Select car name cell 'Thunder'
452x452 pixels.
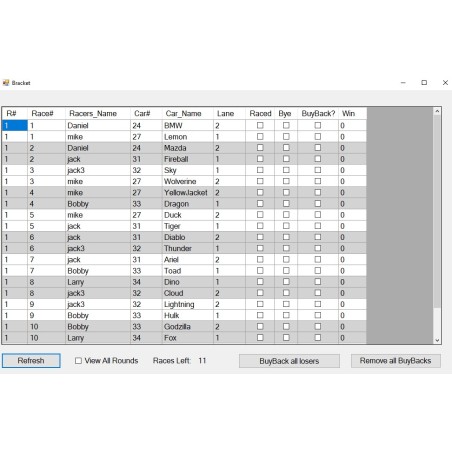(188, 248)
